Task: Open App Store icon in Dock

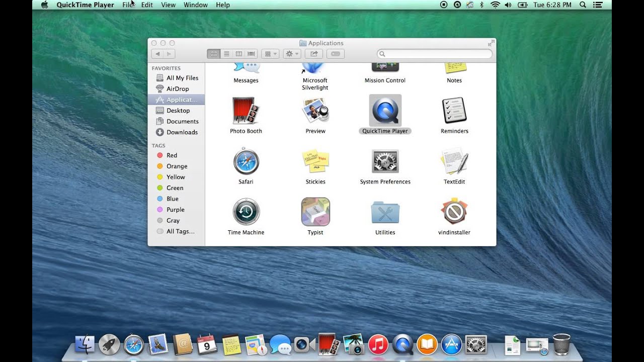Action: 451,345
